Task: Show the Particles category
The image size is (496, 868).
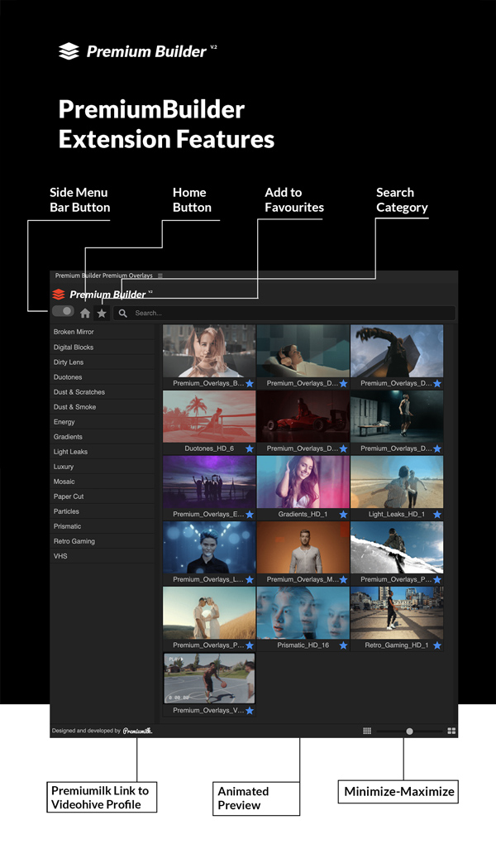Action: pyautogui.click(x=103, y=511)
